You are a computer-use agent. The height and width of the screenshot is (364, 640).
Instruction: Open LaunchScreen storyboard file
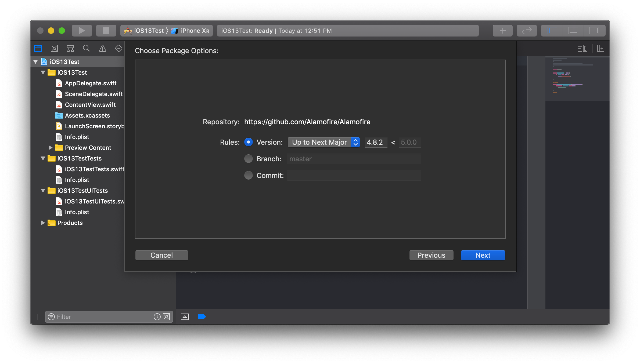[90, 126]
